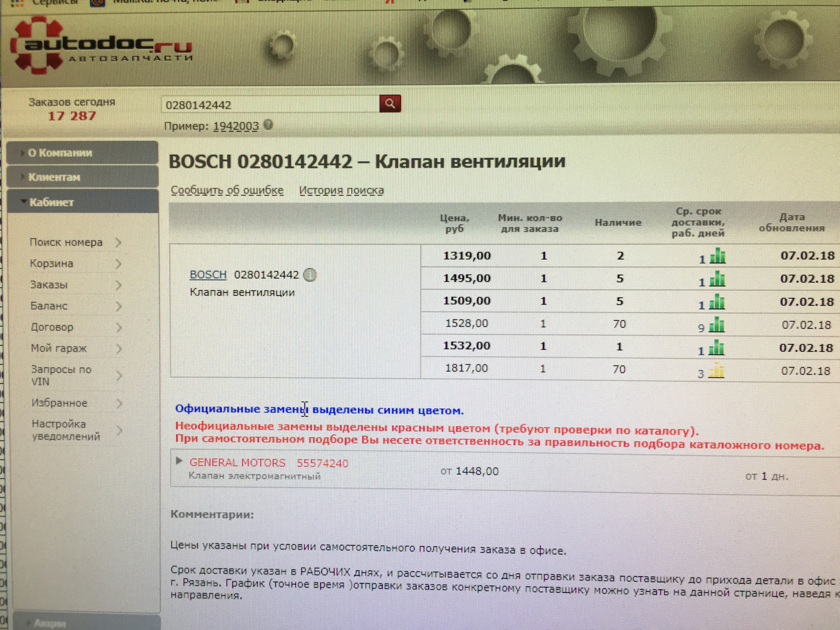This screenshot has width=840, height=630.
Task: Open info icon beside BOSCH 0280142442
Action: 310,275
